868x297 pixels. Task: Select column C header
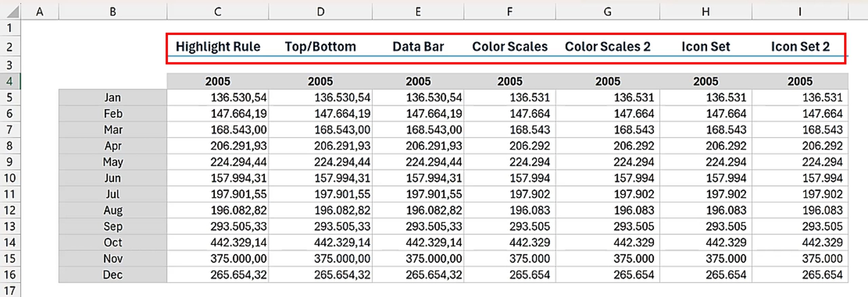(217, 12)
